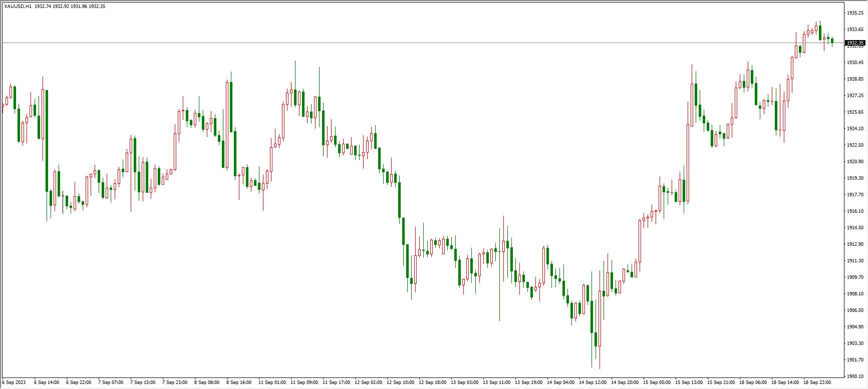The width and height of the screenshot is (868, 389).
Task: Click the 6 Sep 14:00 time label
Action: (x=47, y=382)
